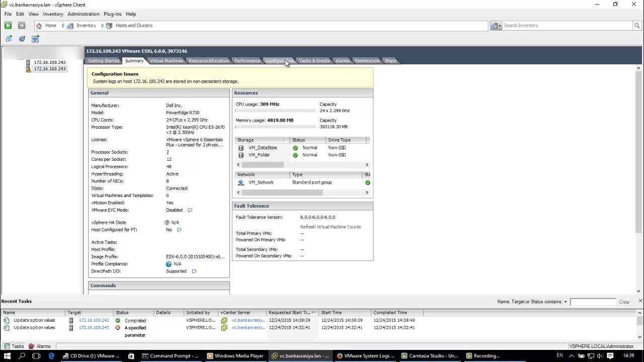Click the Recent Tasks filter text field
The width and height of the screenshot is (644, 362).
click(x=593, y=302)
